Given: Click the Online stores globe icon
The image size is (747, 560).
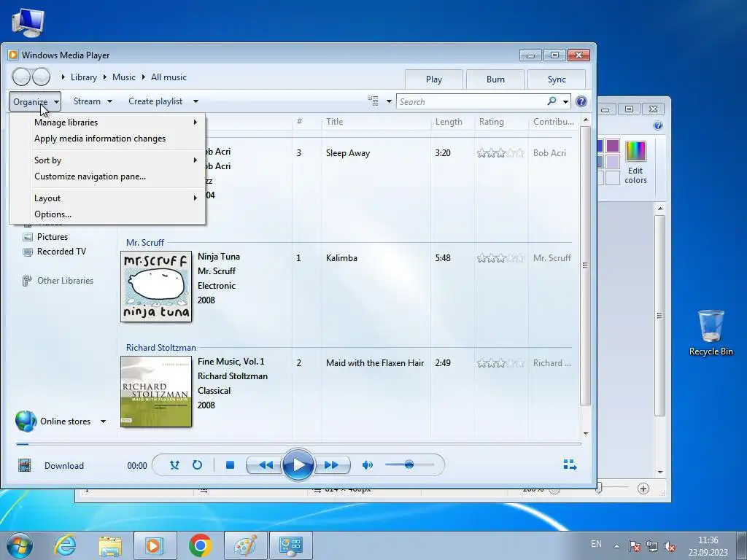Looking at the screenshot, I should coord(26,421).
